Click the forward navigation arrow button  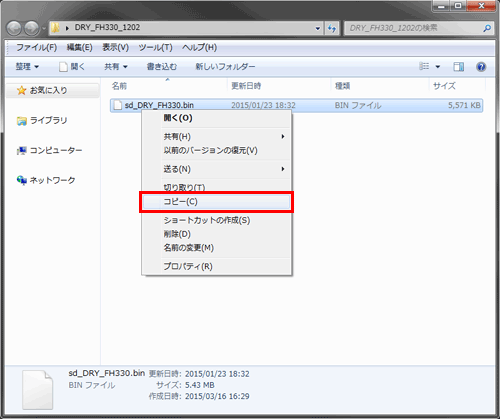point(32,28)
